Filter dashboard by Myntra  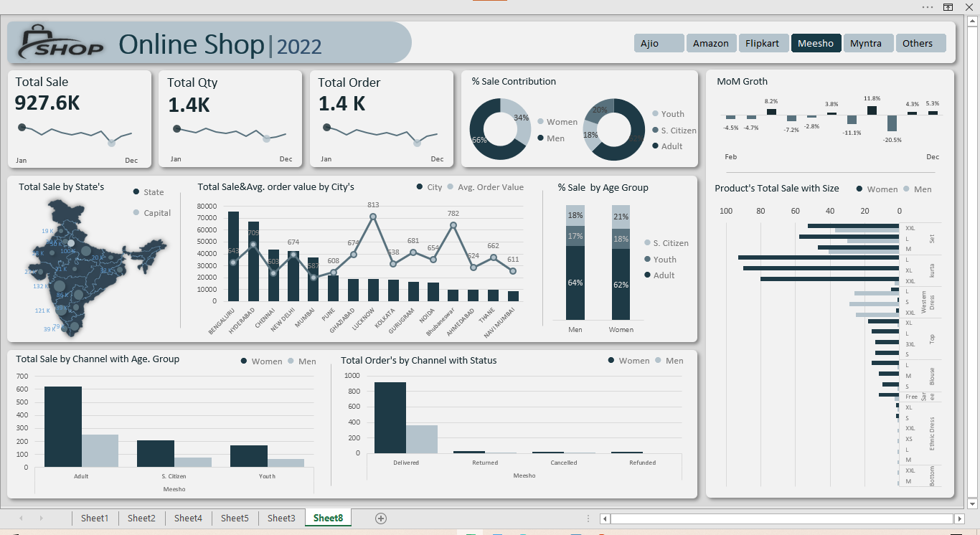click(868, 43)
